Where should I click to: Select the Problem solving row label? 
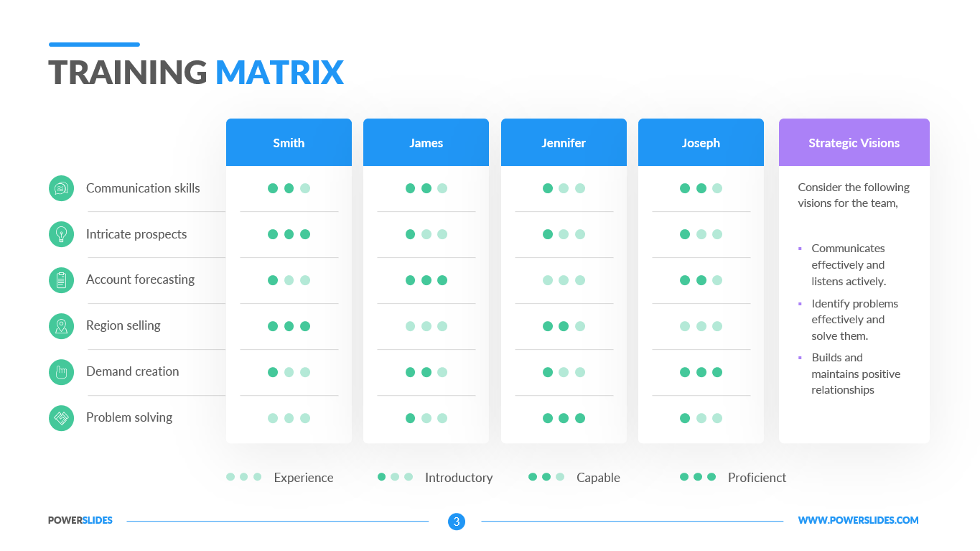(129, 417)
